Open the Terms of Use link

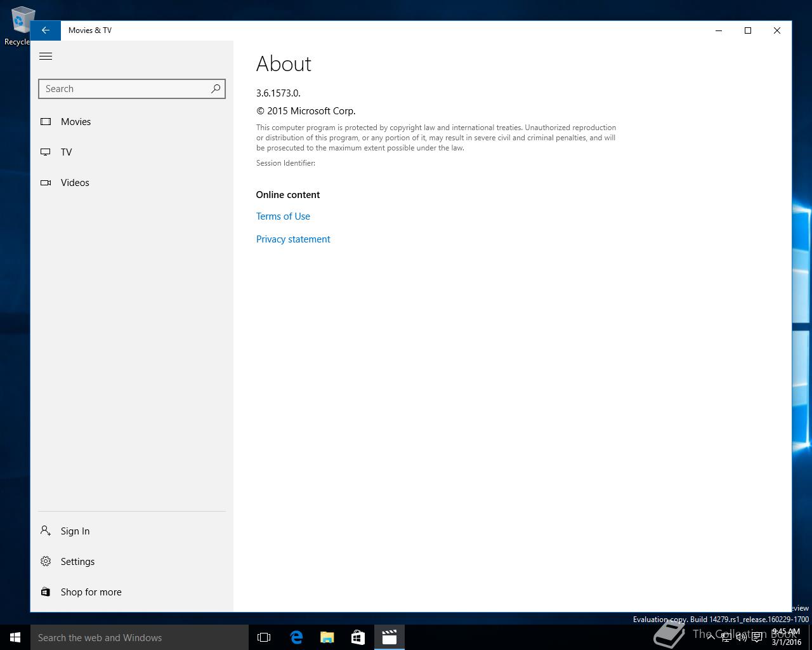click(x=283, y=216)
